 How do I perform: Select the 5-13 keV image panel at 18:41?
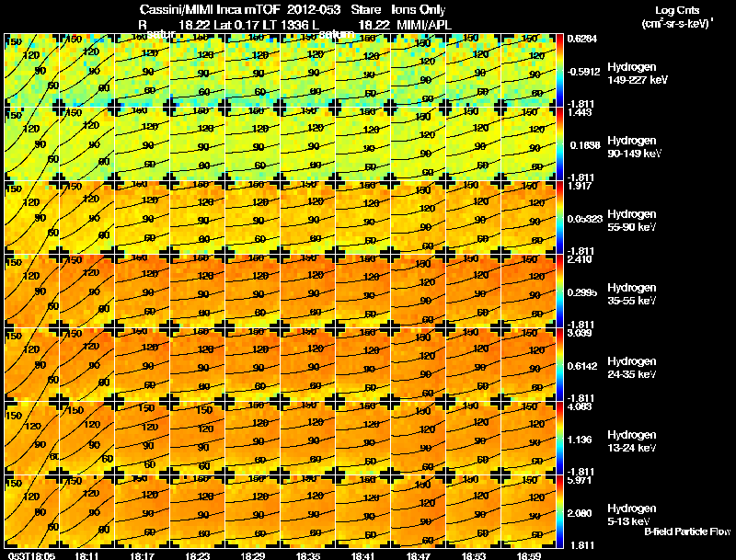(363, 512)
